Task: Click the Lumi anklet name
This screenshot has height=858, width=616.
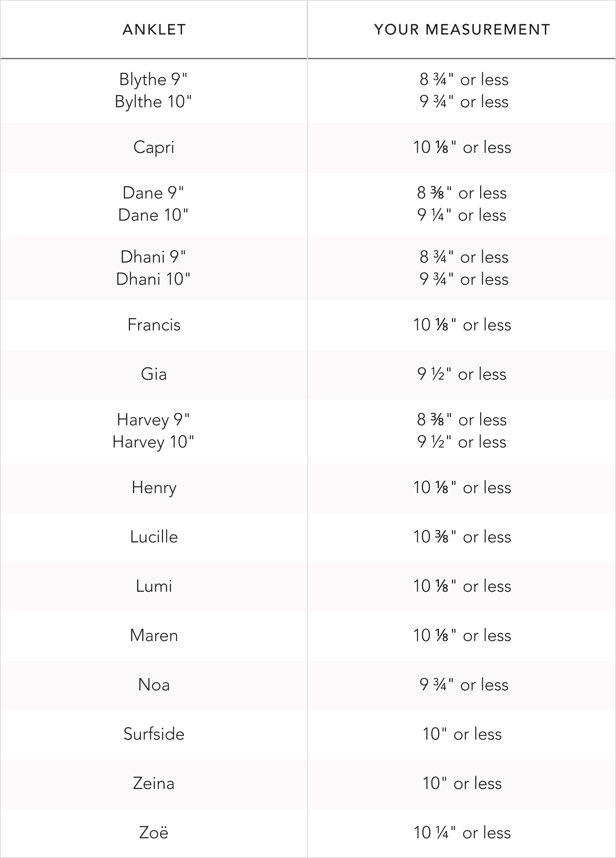Action: click(154, 586)
